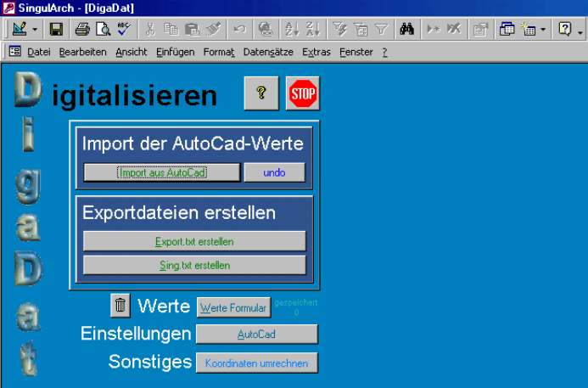The width and height of the screenshot is (588, 388).
Task: Expand the View mode dropdown arrow
Action: pos(35,30)
